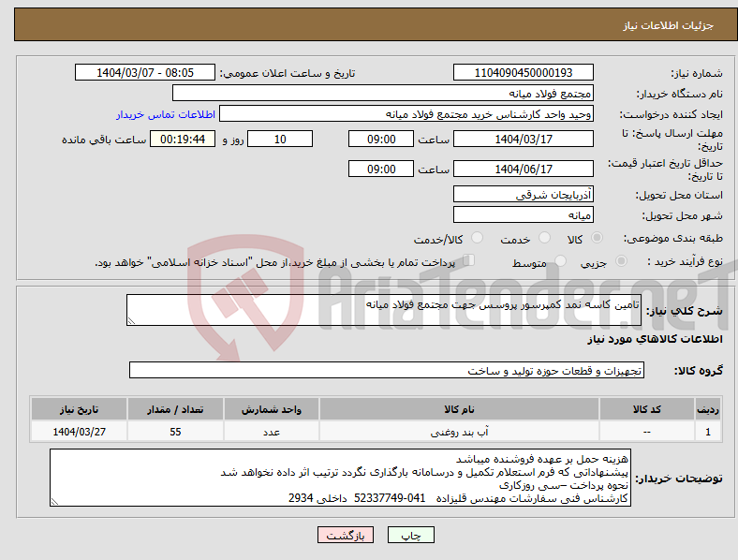The image size is (738, 560).
Task: Click the توضیحات خریدار notes textarea
Action: point(340,478)
